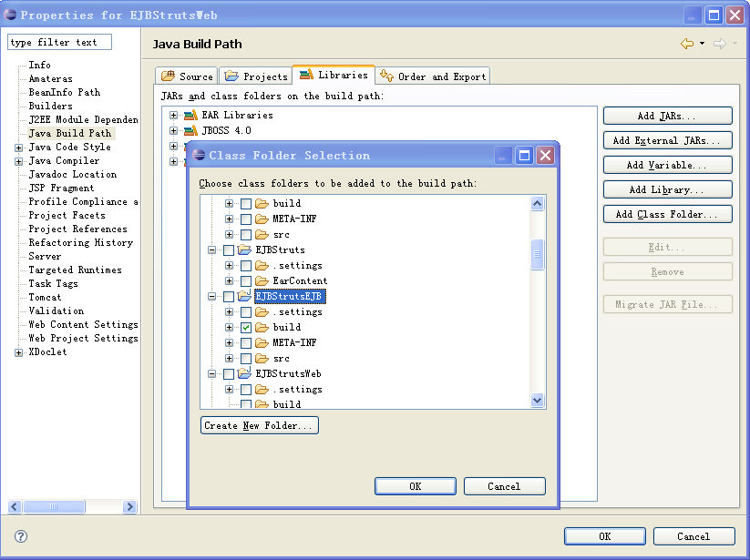Expand the Java Code Style node

click(18, 148)
